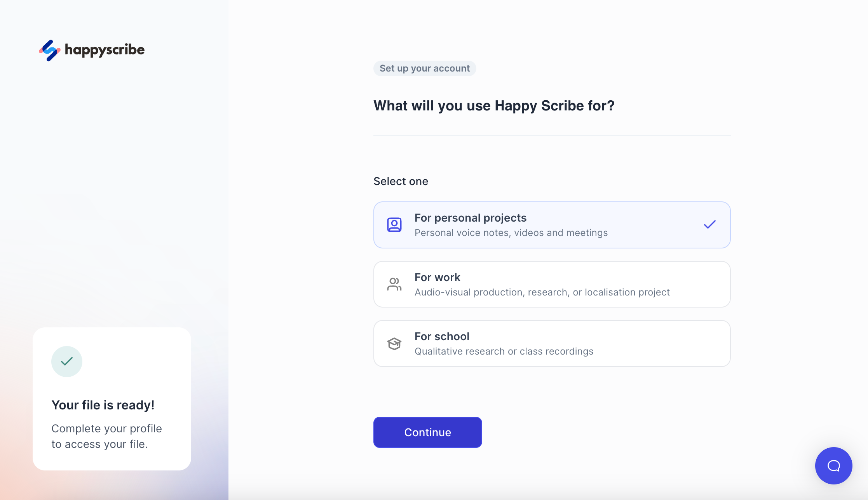Screen dimensions: 868x500
Task: Click the "What will you use Happy Scribe for?" heading
Action: click(x=494, y=106)
